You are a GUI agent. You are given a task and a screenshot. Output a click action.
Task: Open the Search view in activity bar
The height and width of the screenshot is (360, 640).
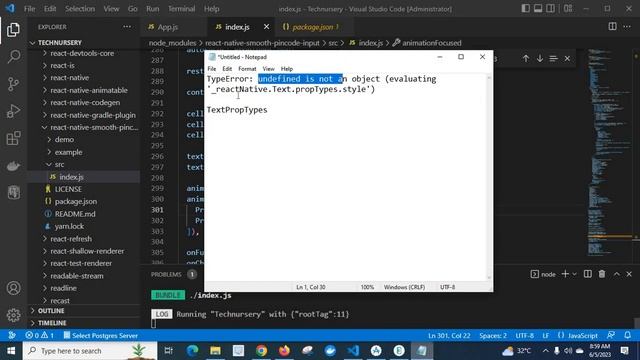point(13,57)
